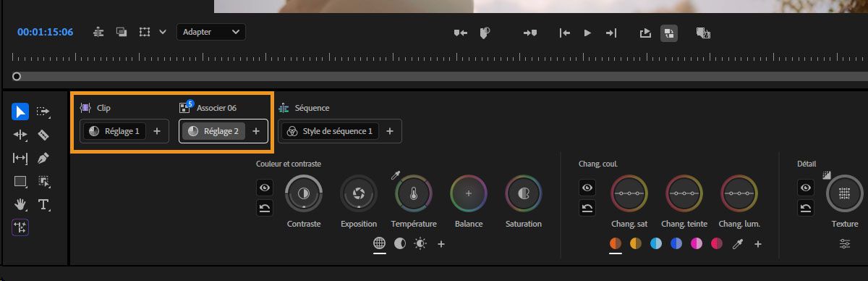Select the Track Select Forward tool
The image size is (868, 281).
pyautogui.click(x=43, y=112)
